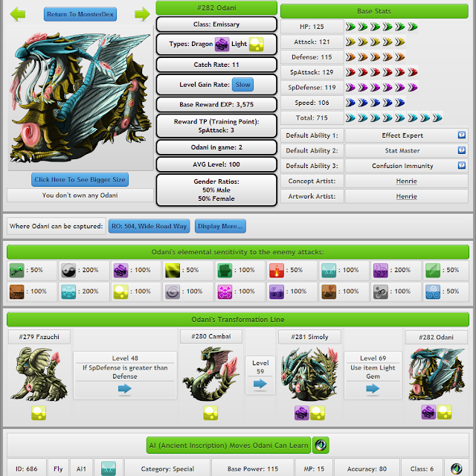The image size is (476, 476).
Task: Go to next monster with right green arrow
Action: [x=142, y=14]
